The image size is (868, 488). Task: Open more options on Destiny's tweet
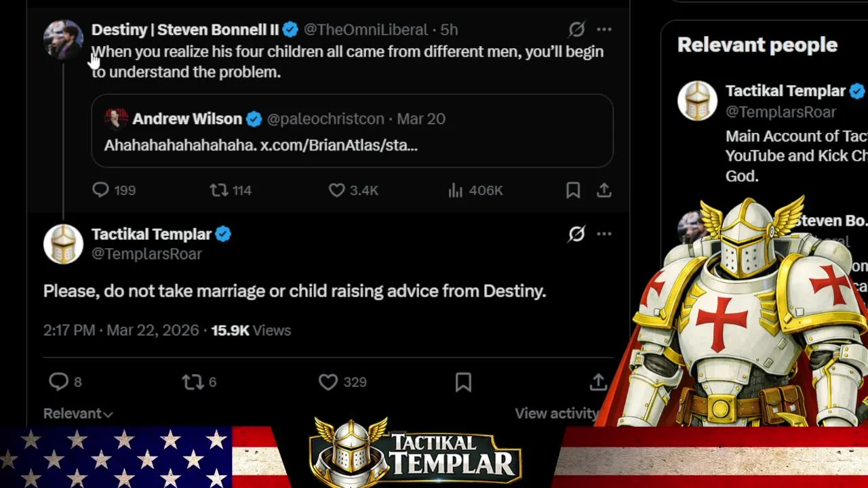(604, 29)
